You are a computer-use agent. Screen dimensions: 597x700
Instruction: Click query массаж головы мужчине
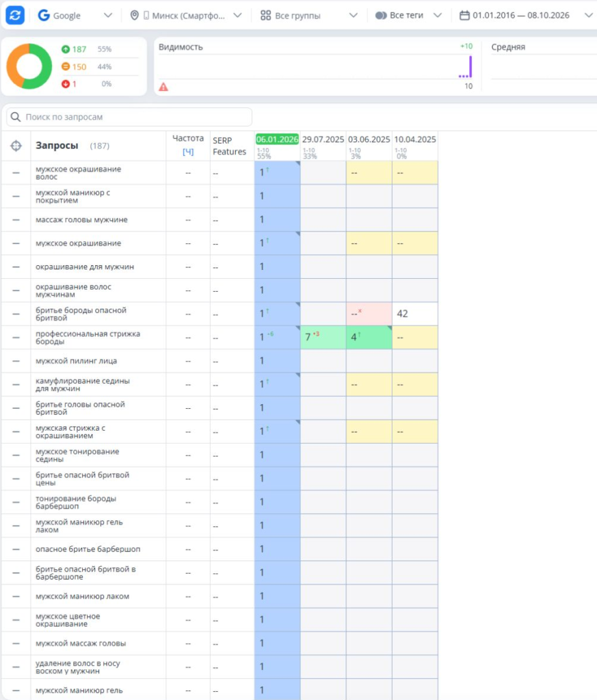pyautogui.click(x=81, y=219)
